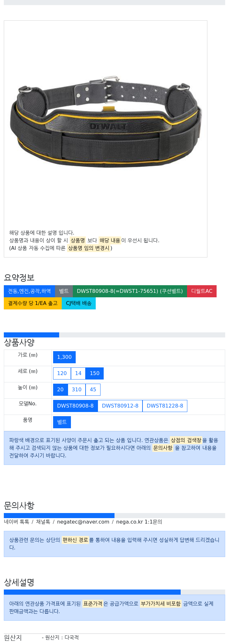Choose the 1,300 width option

click(x=64, y=357)
